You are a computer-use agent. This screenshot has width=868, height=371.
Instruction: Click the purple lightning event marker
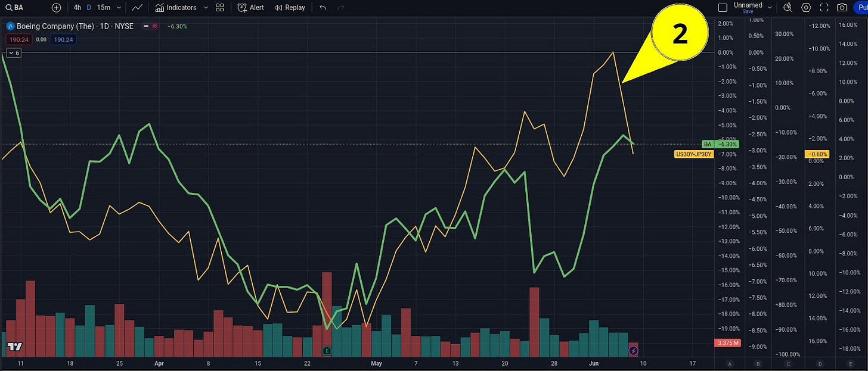[634, 351]
